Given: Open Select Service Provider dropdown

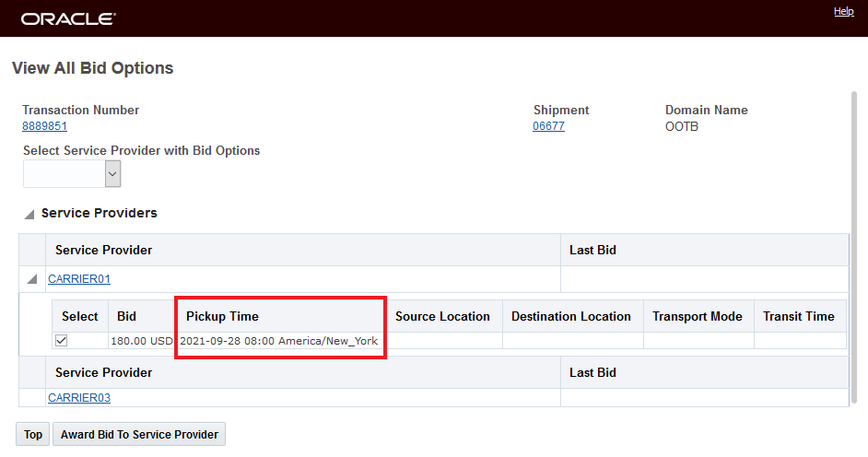Looking at the screenshot, I should tap(113, 173).
